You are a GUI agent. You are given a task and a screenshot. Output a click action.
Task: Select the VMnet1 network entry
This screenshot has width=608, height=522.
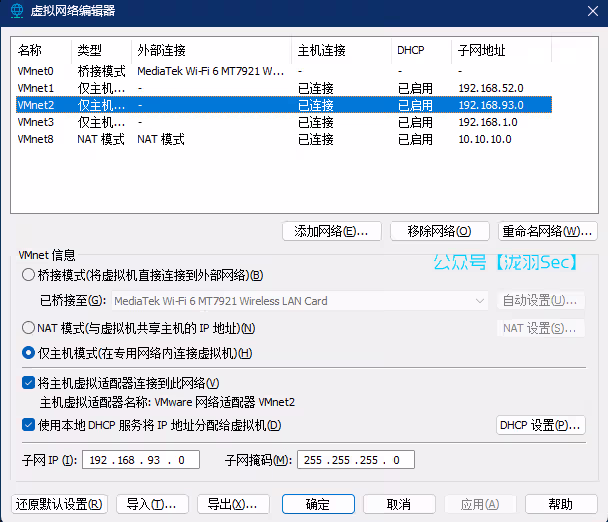pyautogui.click(x=36, y=88)
